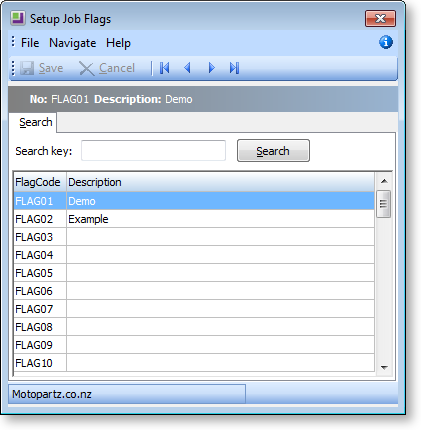Image resolution: width=421 pixels, height=430 pixels.
Task: Open the Help menu
Action: click(x=118, y=43)
